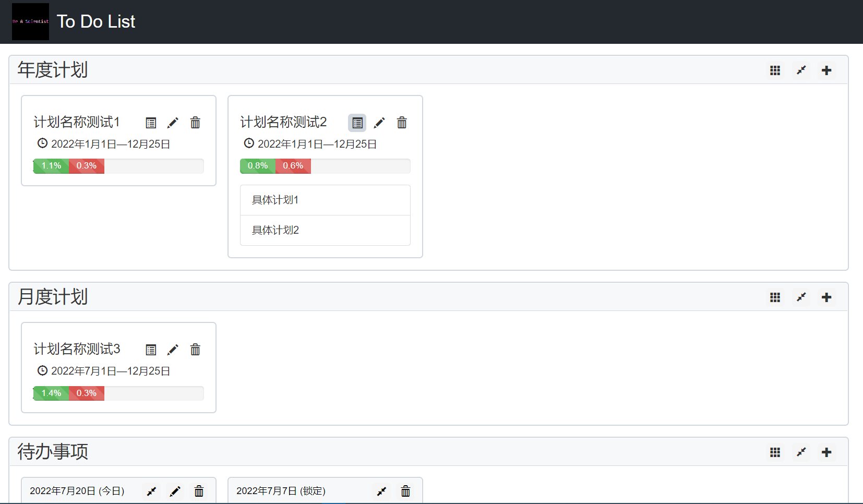The height and width of the screenshot is (504, 863).
Task: Delete 计划名称测试3 using trash icon
Action: point(195,350)
